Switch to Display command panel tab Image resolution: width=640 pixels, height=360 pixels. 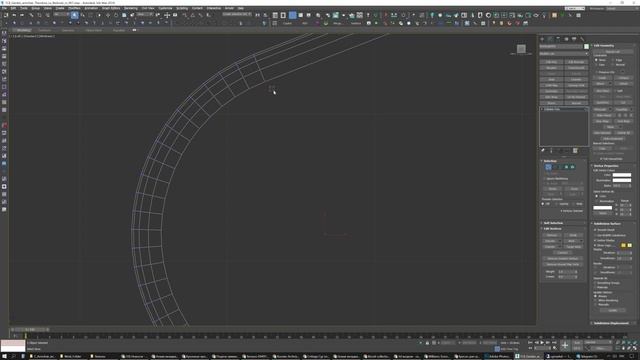574,39
